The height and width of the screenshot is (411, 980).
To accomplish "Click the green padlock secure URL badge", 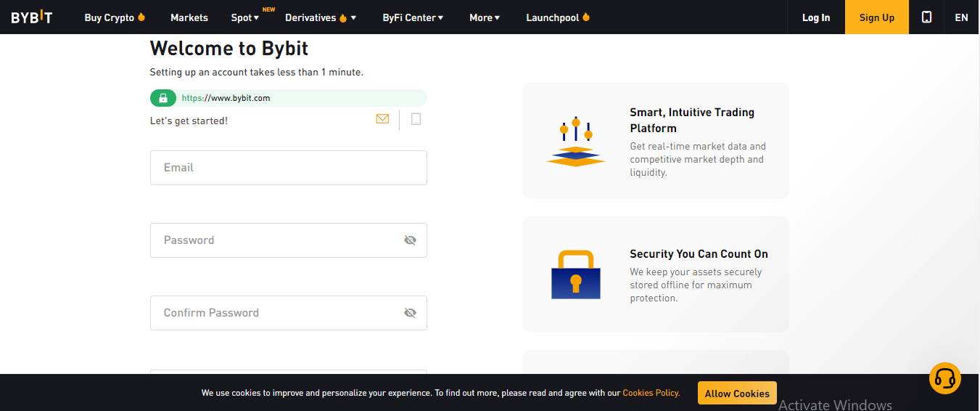I will tap(163, 98).
